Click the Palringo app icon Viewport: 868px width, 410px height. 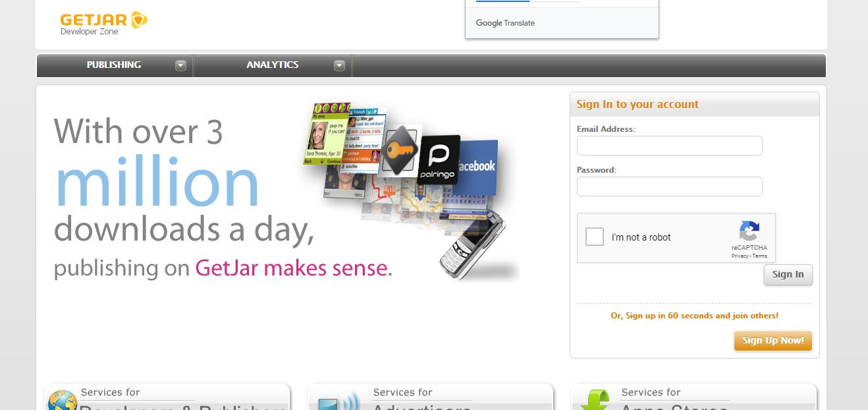tap(438, 159)
